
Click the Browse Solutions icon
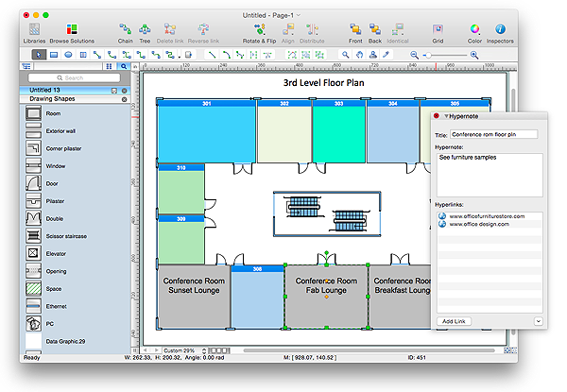click(72, 29)
